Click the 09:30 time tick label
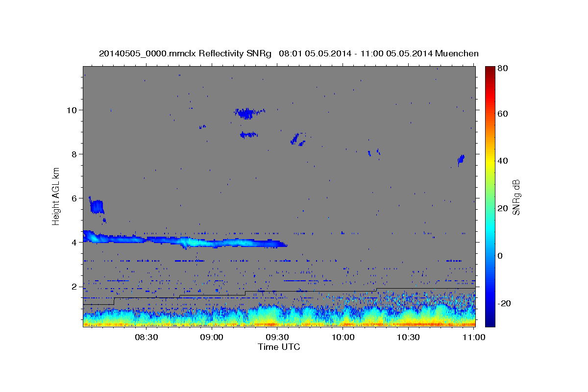The image size is (588, 392). point(277,337)
